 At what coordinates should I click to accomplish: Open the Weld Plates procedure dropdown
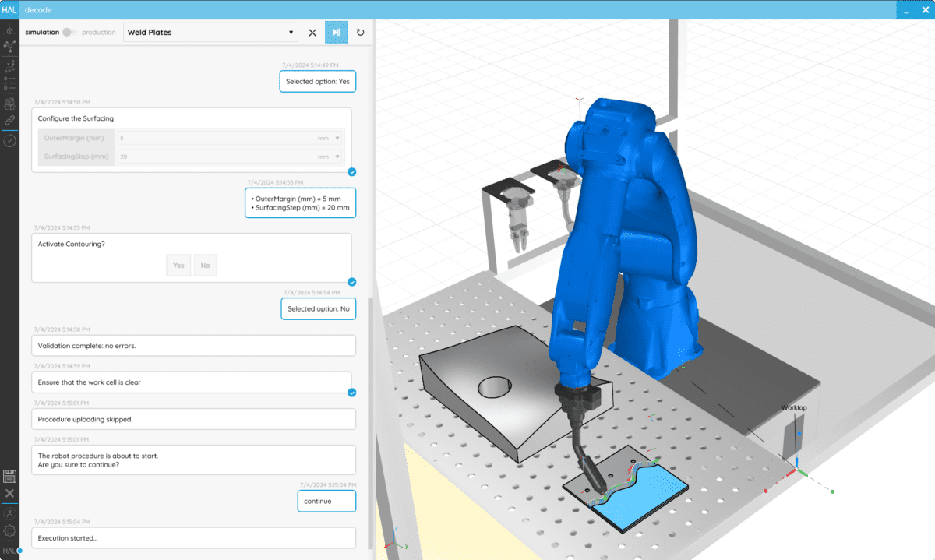[x=210, y=33]
